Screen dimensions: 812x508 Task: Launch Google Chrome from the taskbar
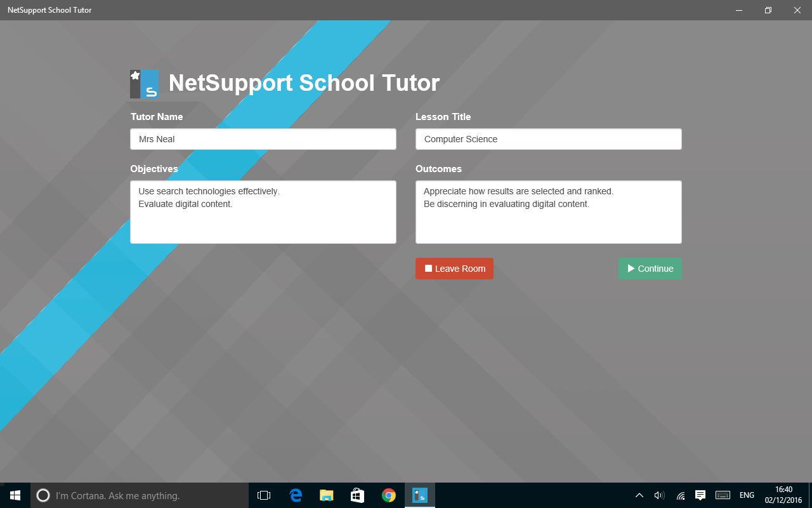click(389, 495)
